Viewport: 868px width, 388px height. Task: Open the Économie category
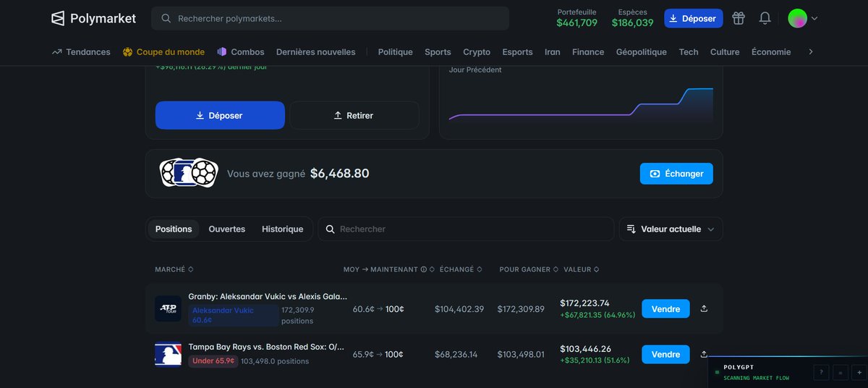771,52
